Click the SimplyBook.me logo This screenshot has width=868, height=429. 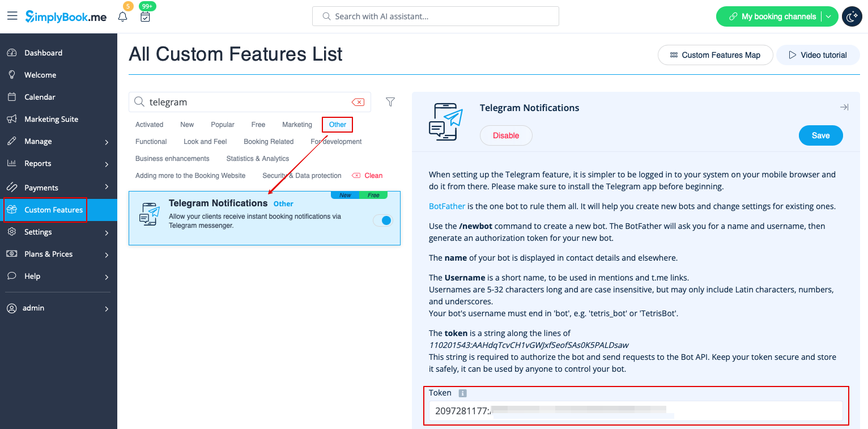tap(66, 16)
